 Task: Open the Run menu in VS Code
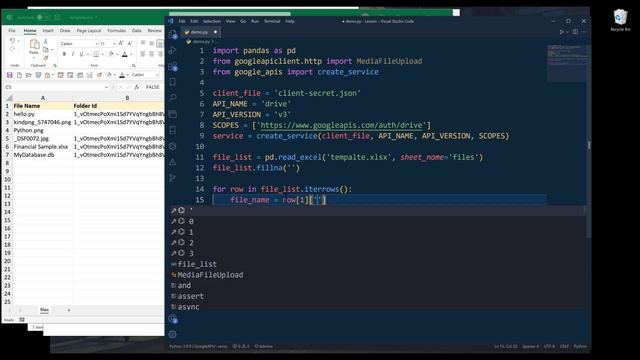255,21
